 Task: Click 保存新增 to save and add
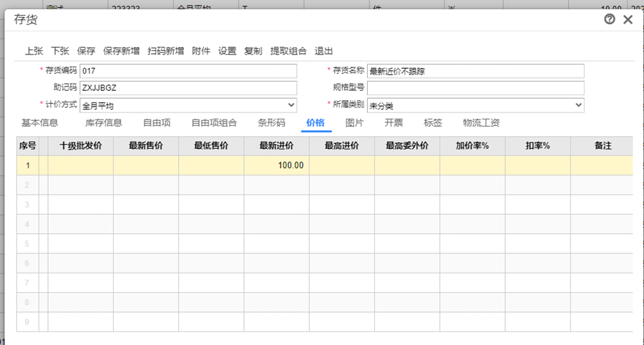pyautogui.click(x=121, y=51)
